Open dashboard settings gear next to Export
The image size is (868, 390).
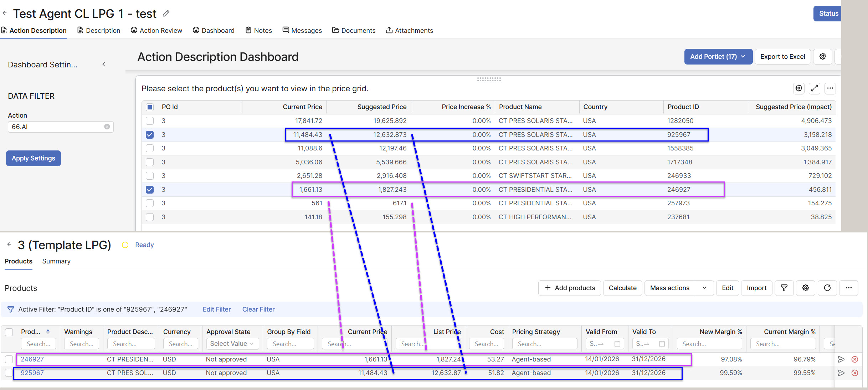822,57
